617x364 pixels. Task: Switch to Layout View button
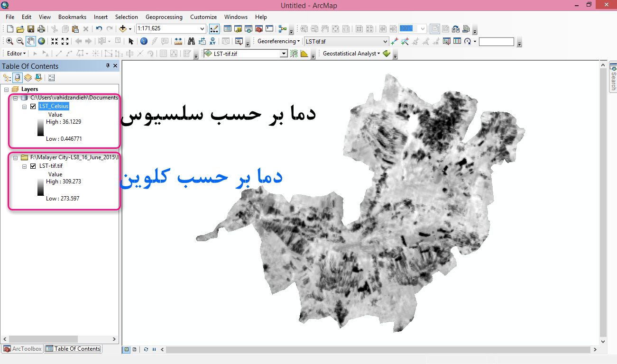pos(135,349)
